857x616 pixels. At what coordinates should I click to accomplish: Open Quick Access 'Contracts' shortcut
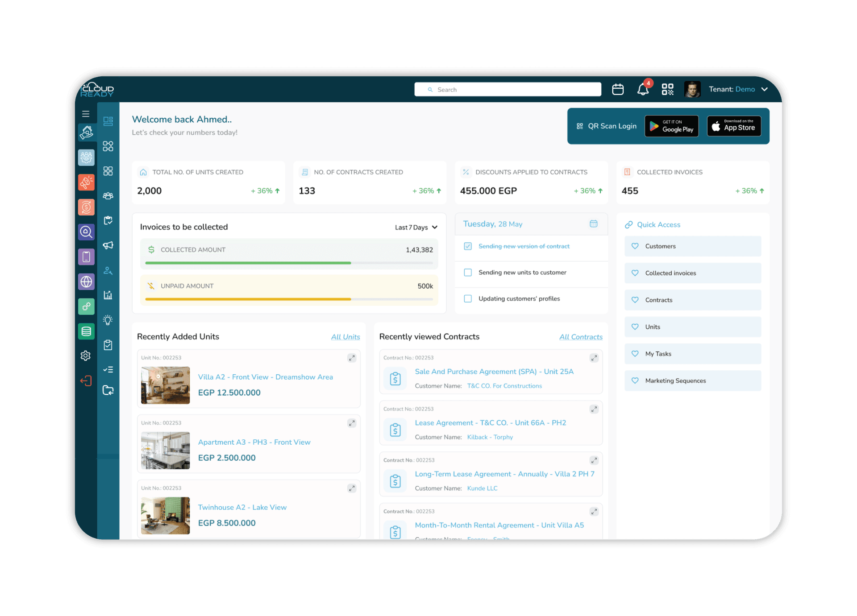(692, 300)
